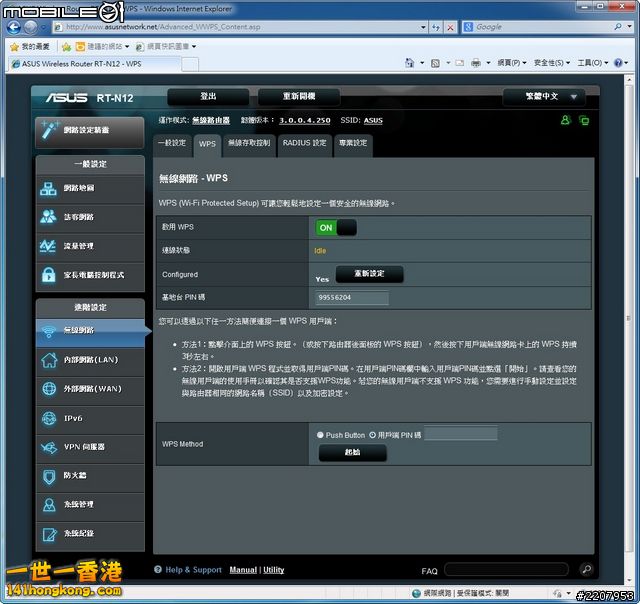Screen dimensions: 640x604
Task: Toggle the 啟用 WPS ON switch
Action: [336, 228]
